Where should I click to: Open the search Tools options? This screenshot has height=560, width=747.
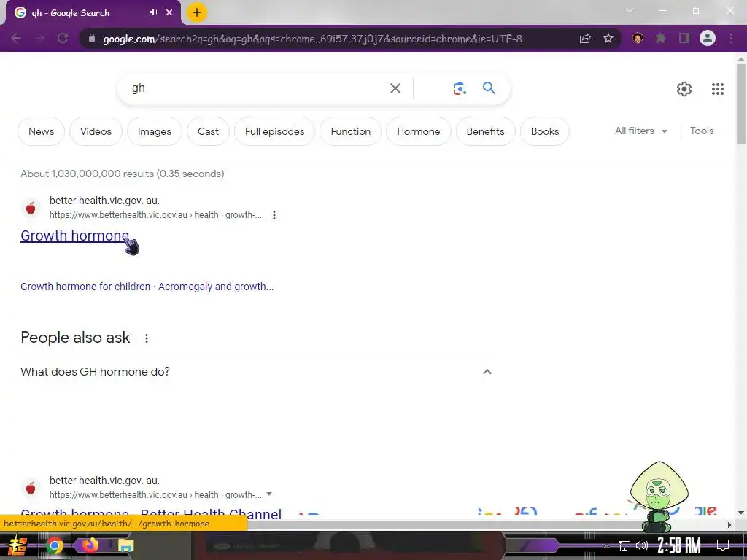coord(702,131)
